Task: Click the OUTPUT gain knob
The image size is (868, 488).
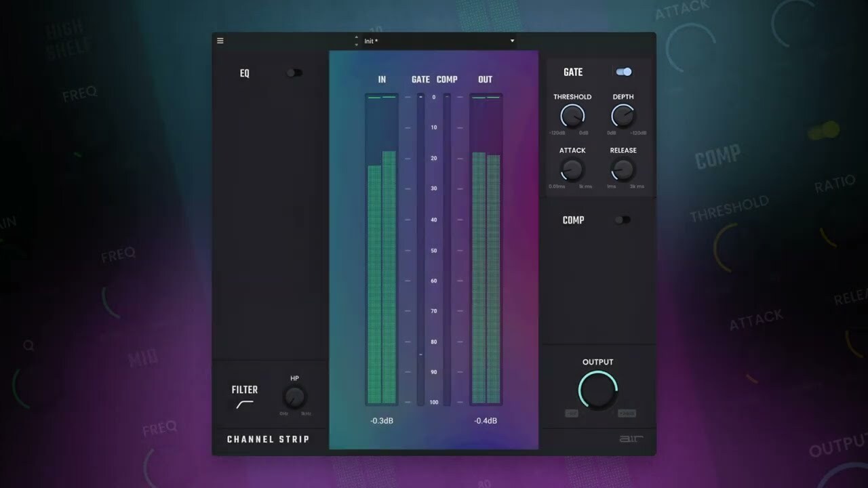Action: [597, 390]
